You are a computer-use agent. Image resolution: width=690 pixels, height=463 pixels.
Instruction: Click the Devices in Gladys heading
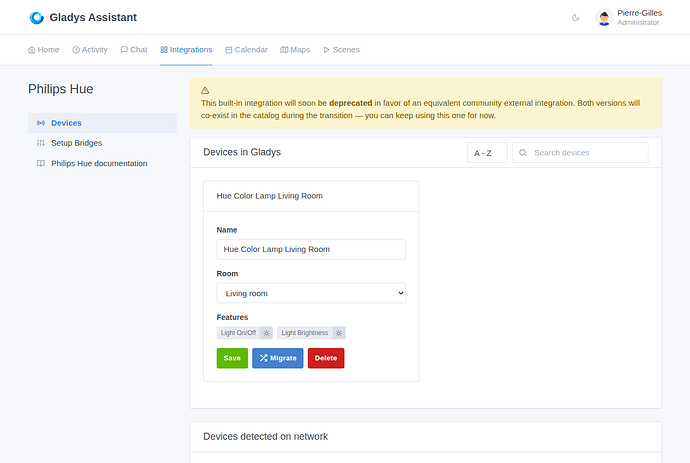[x=242, y=152]
